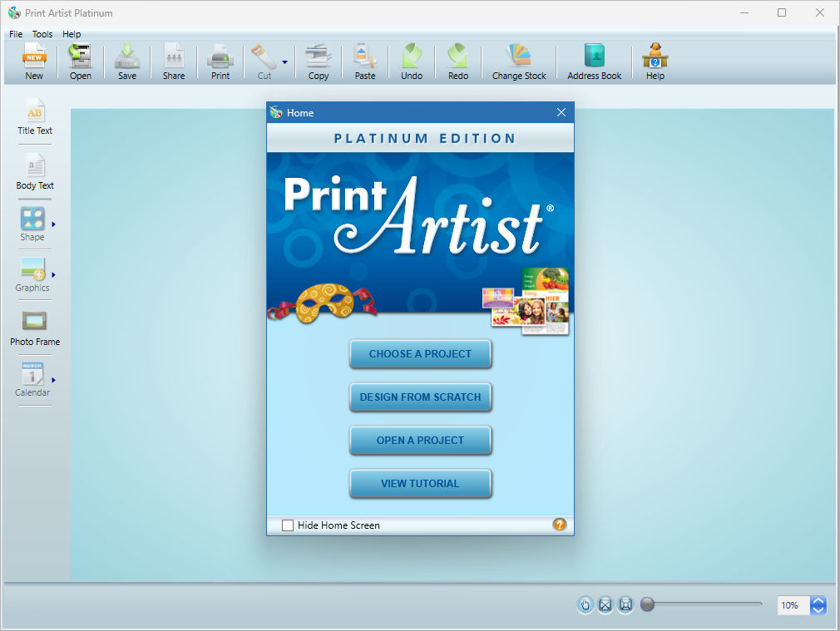Click the Redo arrow icon

[x=458, y=57]
